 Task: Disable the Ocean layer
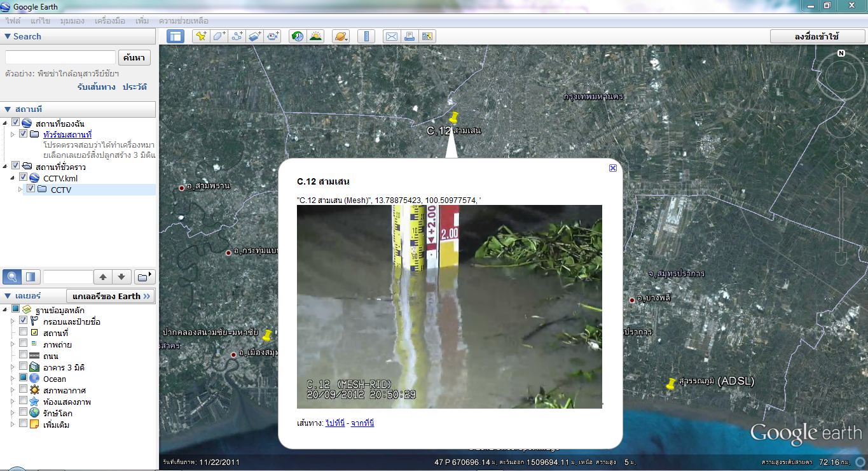(24, 379)
